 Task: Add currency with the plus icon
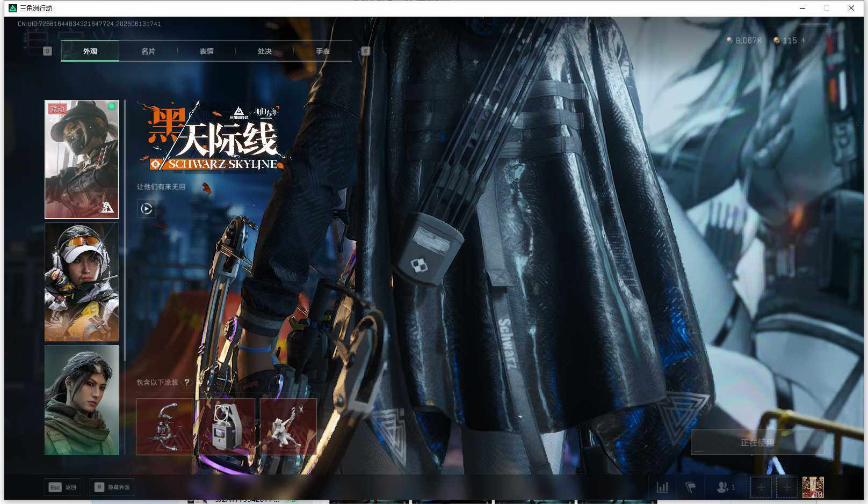[x=803, y=40]
